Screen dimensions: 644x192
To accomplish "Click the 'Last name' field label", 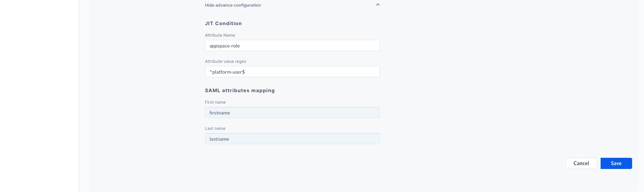I will click(215, 128).
